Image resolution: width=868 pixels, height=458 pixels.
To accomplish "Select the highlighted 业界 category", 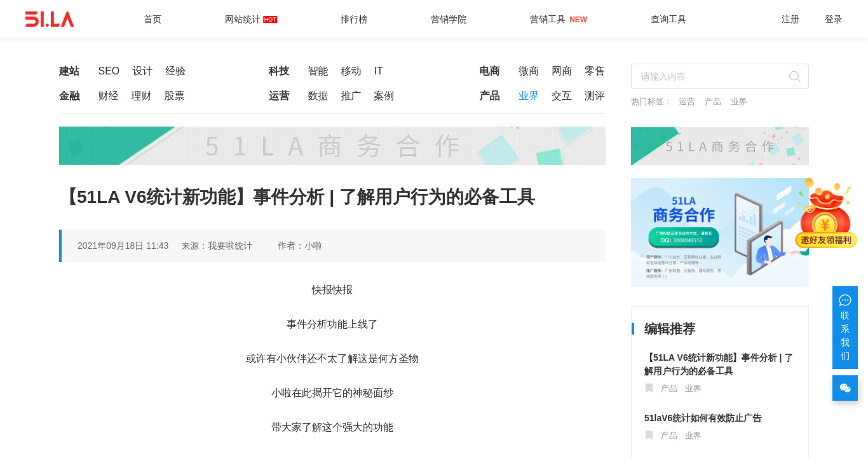I will pyautogui.click(x=529, y=96).
